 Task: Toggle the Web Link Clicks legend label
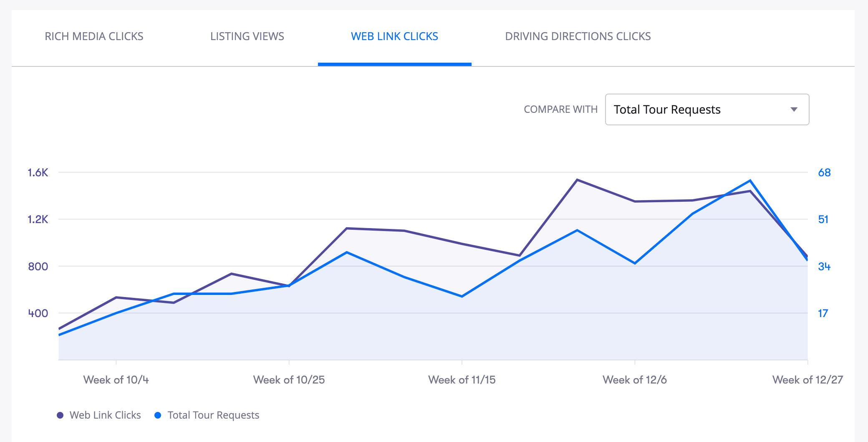point(105,415)
